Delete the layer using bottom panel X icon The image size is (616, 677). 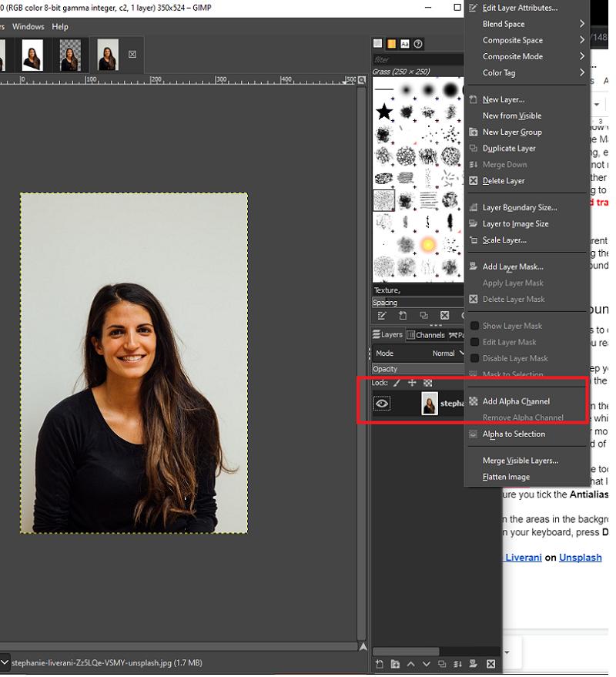tap(491, 664)
